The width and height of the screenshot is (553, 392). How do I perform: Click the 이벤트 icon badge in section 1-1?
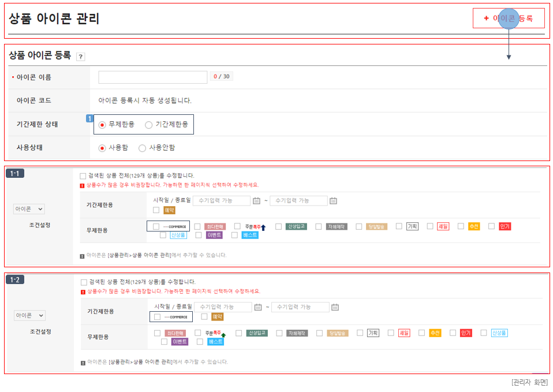click(214, 235)
